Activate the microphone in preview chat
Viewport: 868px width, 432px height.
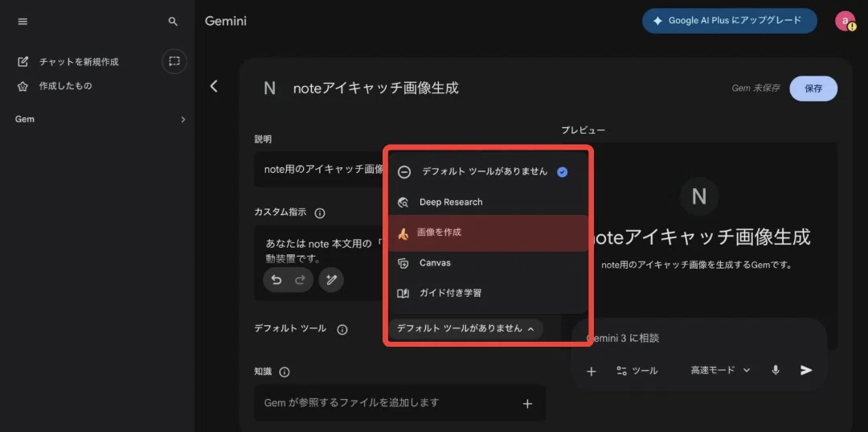pos(776,371)
